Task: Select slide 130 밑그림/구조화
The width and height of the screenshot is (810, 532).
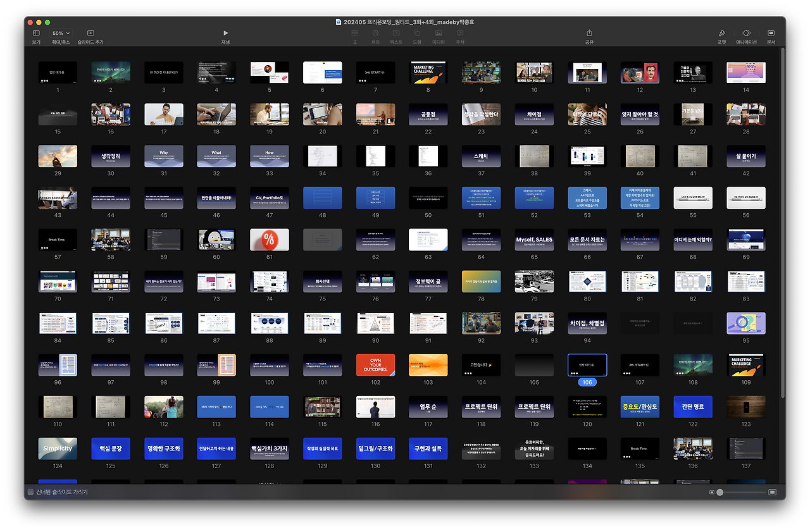Action: 375,448
